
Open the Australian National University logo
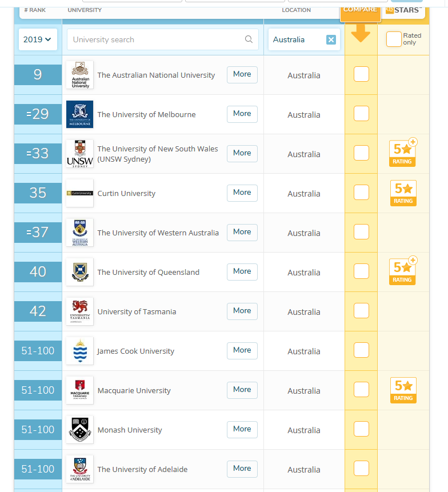pyautogui.click(x=79, y=75)
